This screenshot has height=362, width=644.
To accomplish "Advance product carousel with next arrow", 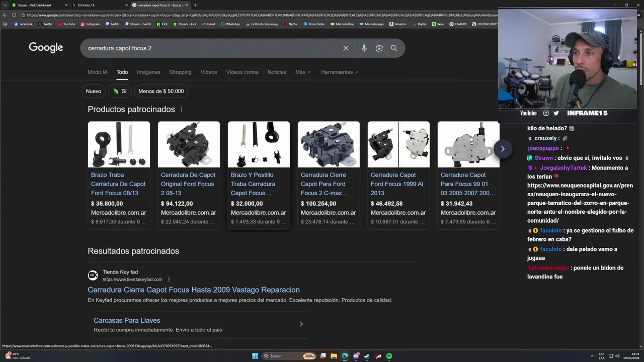I will click(x=502, y=149).
